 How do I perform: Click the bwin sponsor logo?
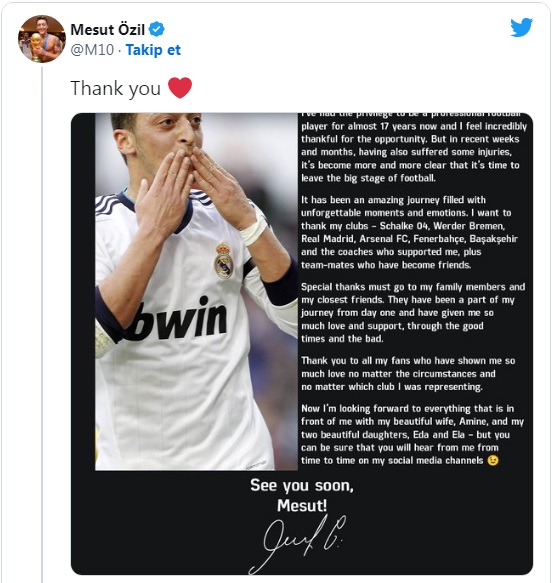178,319
